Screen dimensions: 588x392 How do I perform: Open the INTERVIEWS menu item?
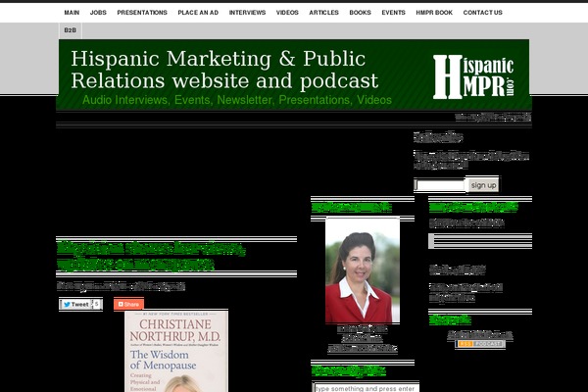tap(247, 13)
